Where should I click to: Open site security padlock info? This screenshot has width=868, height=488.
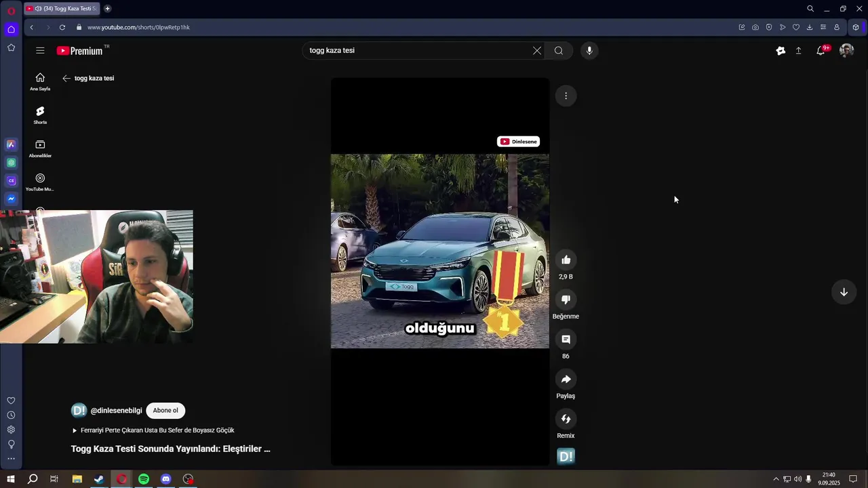[79, 27]
